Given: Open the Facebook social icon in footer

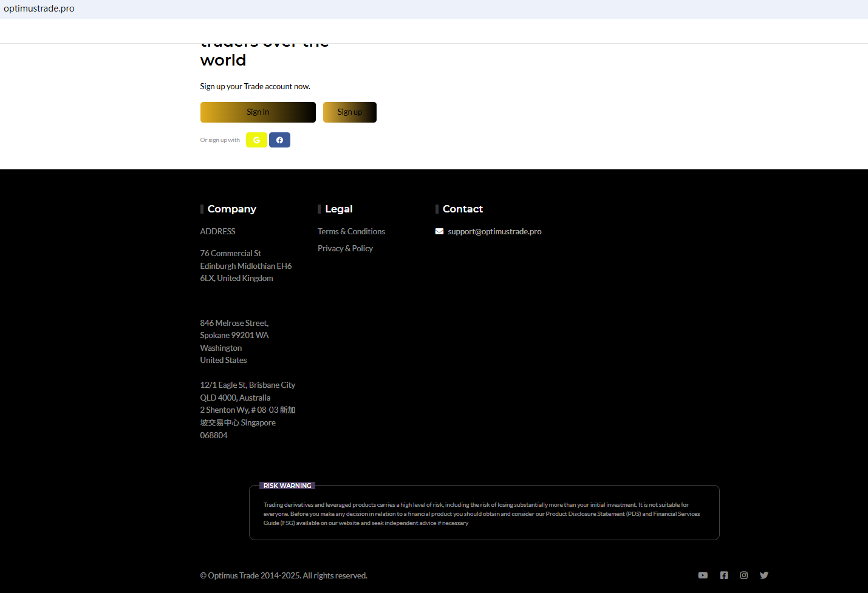Looking at the screenshot, I should (x=724, y=575).
